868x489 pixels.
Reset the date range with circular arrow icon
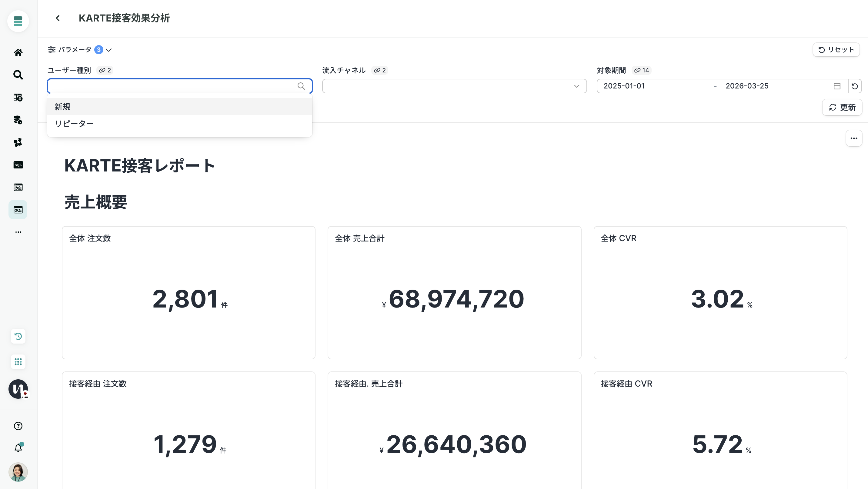855,86
